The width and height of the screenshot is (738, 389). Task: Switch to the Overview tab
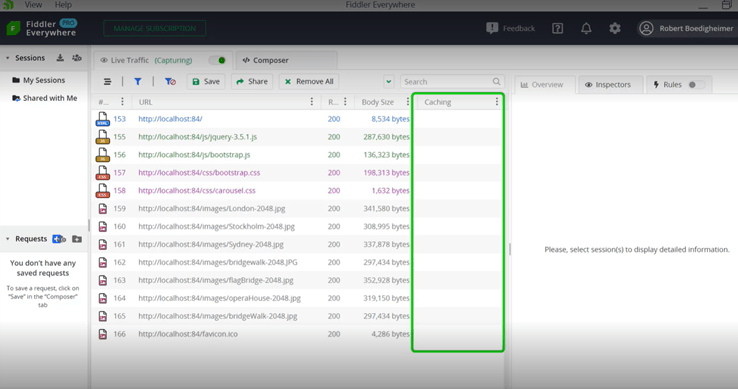pyautogui.click(x=545, y=85)
